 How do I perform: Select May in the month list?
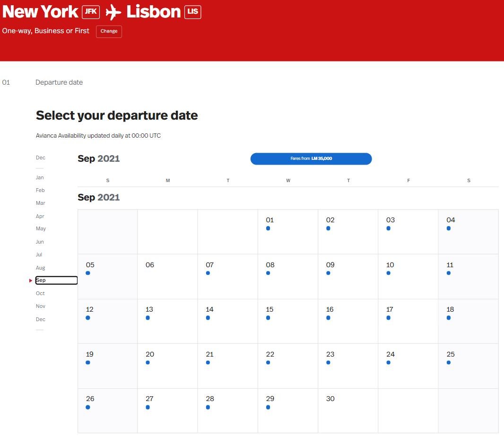click(x=41, y=228)
